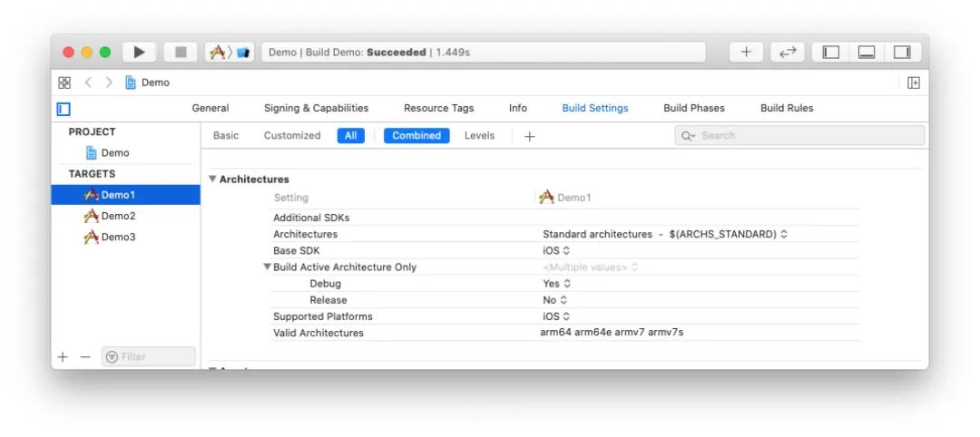This screenshot has width=980, height=437.
Task: Click the scheme selector in toolbar
Action: point(230,53)
